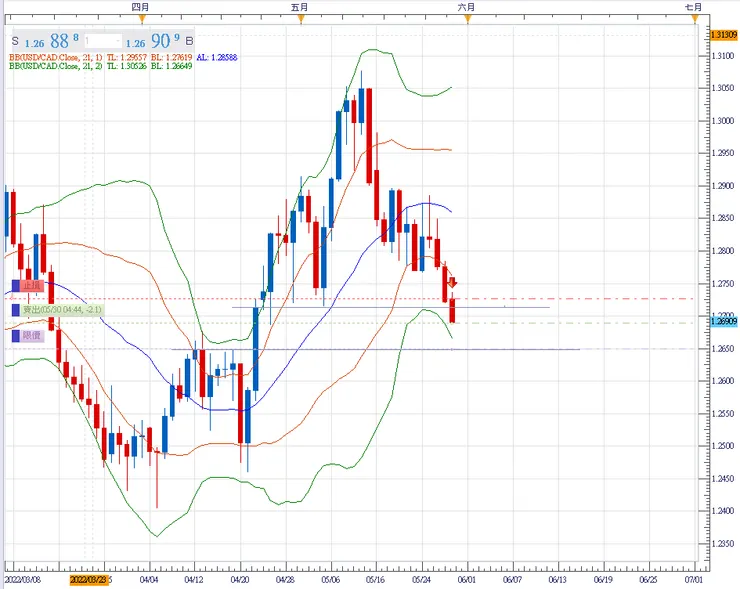
Task: Click the blue square beside 限價
Action: 16,336
